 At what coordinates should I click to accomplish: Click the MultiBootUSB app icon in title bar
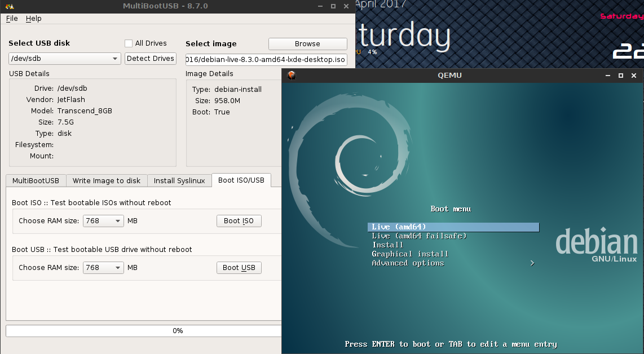[9, 6]
